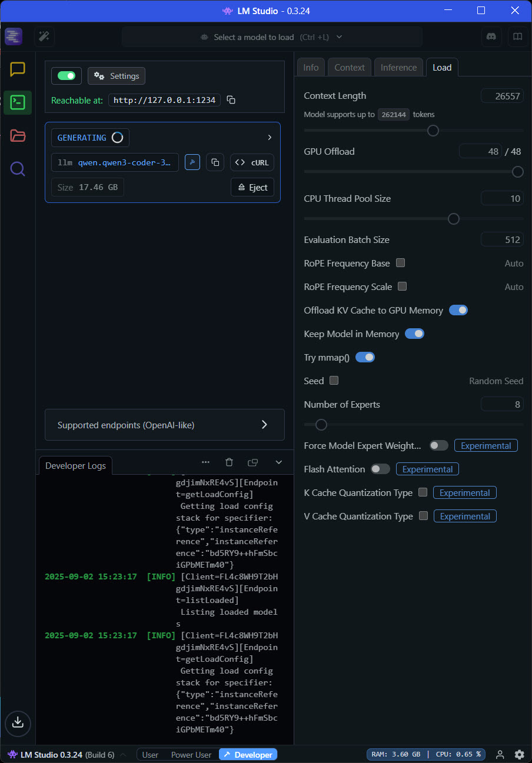Click the GPU Offload value field
Viewport: 532px width, 763px height.
[480, 151]
